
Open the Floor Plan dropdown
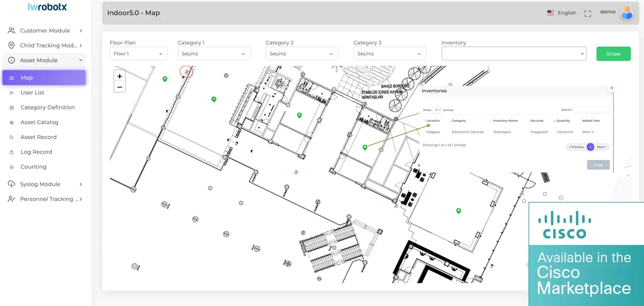click(138, 54)
